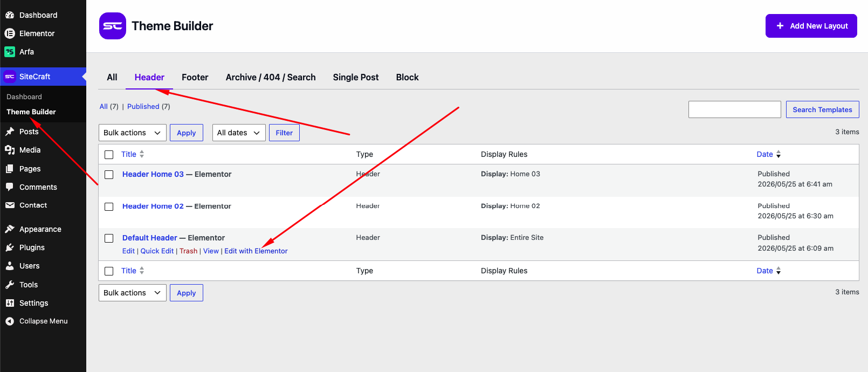The image size is (868, 372).
Task: Check the Default Header row checkbox
Action: [109, 238]
